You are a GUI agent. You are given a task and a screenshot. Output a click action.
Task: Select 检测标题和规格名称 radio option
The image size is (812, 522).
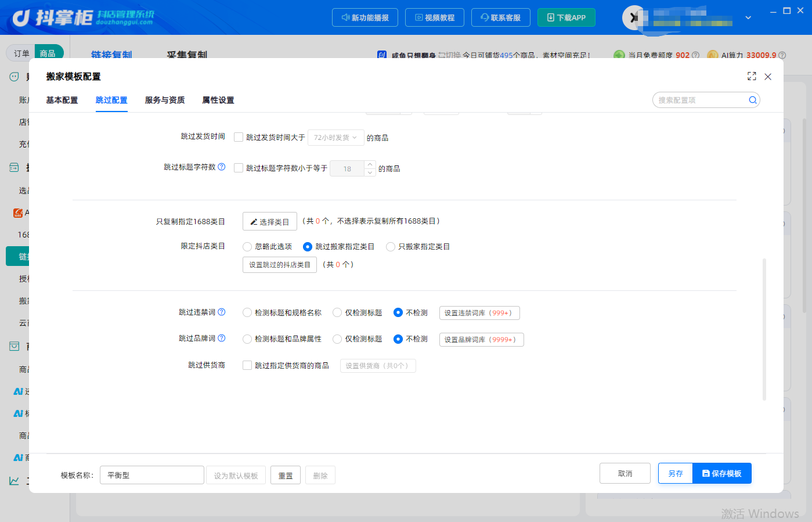pos(247,312)
